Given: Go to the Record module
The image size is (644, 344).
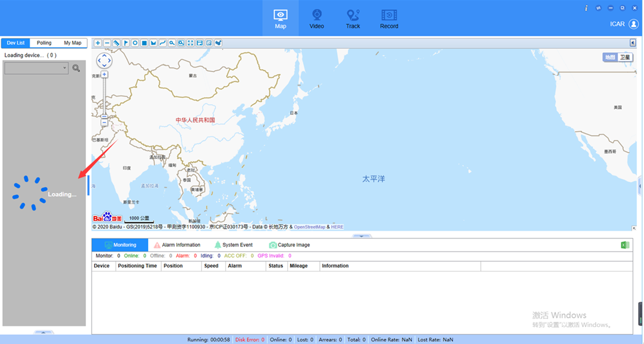Looking at the screenshot, I should pos(389,19).
